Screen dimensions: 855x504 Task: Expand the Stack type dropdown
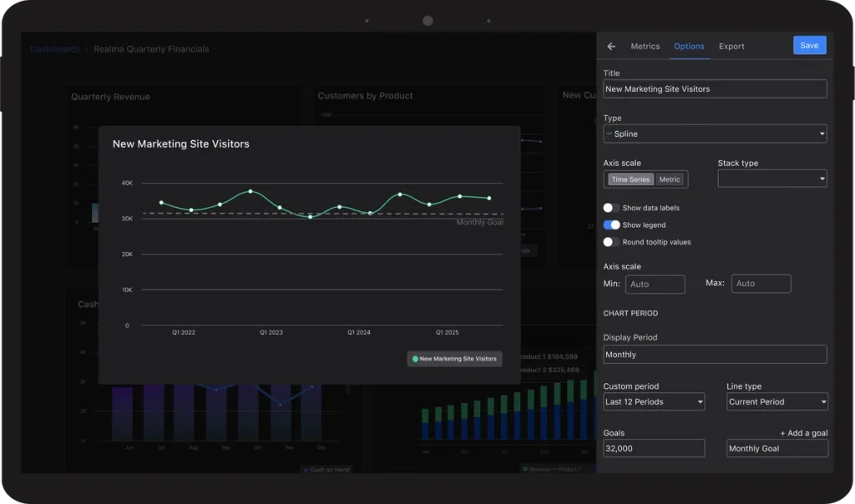[x=772, y=179]
